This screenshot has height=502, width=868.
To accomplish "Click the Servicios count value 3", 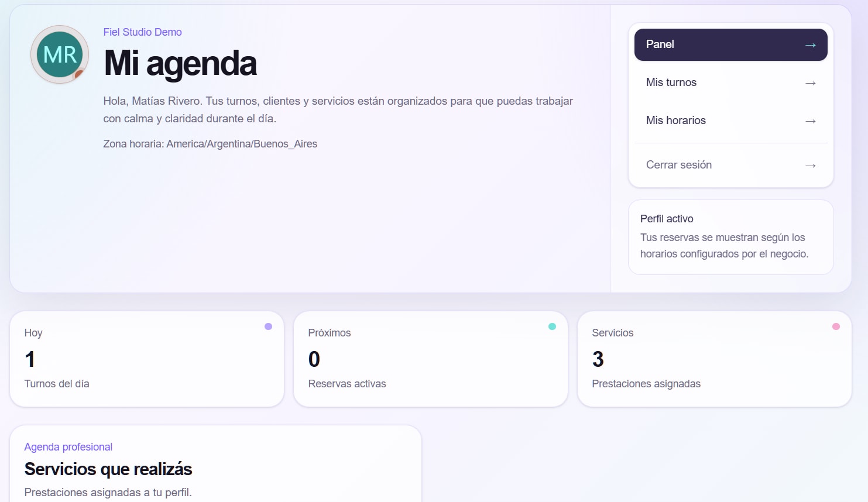I will coord(598,359).
